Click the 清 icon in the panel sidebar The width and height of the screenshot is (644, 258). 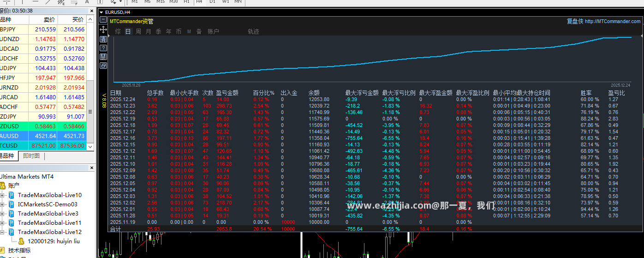click(x=103, y=39)
